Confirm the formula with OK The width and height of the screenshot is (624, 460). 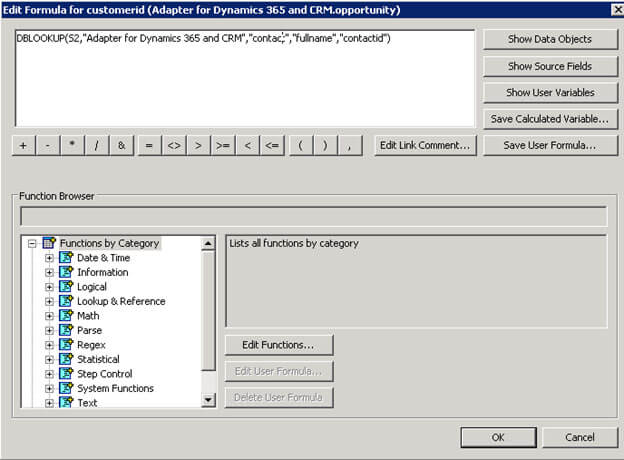pos(498,437)
